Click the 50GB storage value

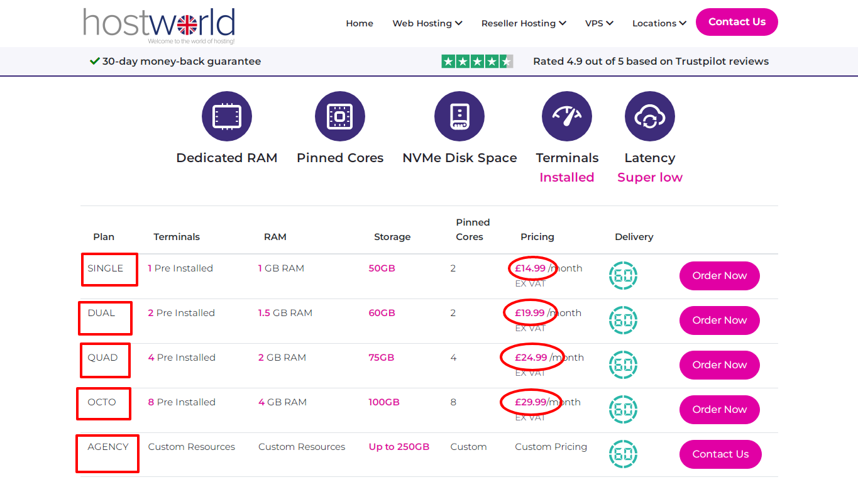pos(382,268)
